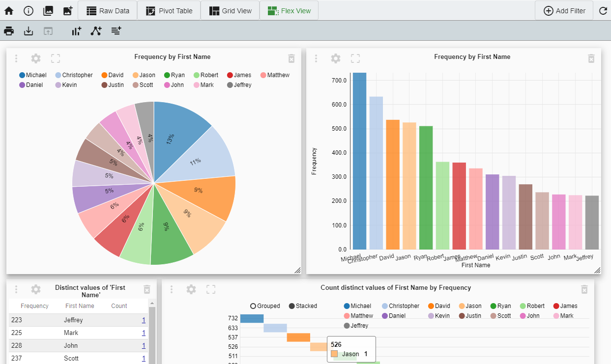Screen dimensions: 611x364
Task: Expand bar chart panel to fullscreen
Action: (355, 58)
